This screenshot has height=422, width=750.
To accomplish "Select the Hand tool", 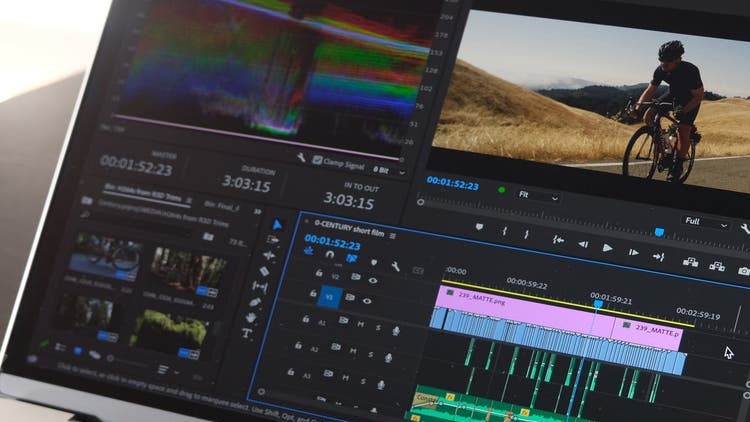I will 251,317.
